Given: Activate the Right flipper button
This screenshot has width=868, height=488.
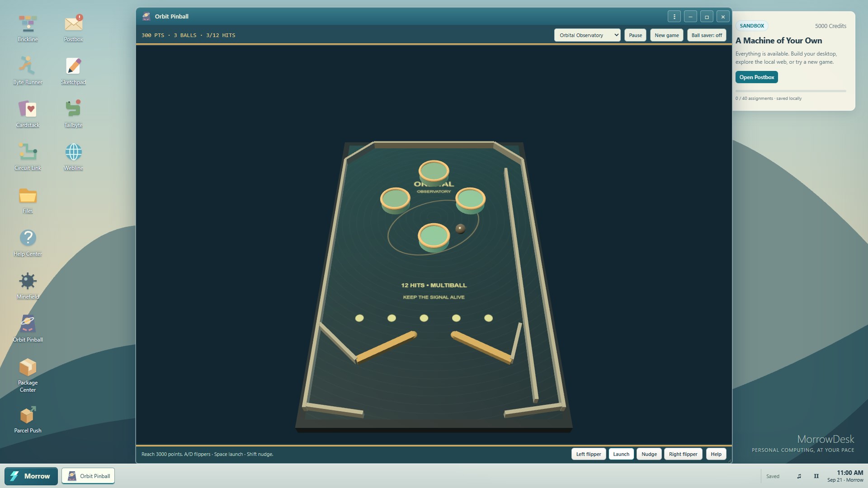Looking at the screenshot, I should [x=683, y=454].
